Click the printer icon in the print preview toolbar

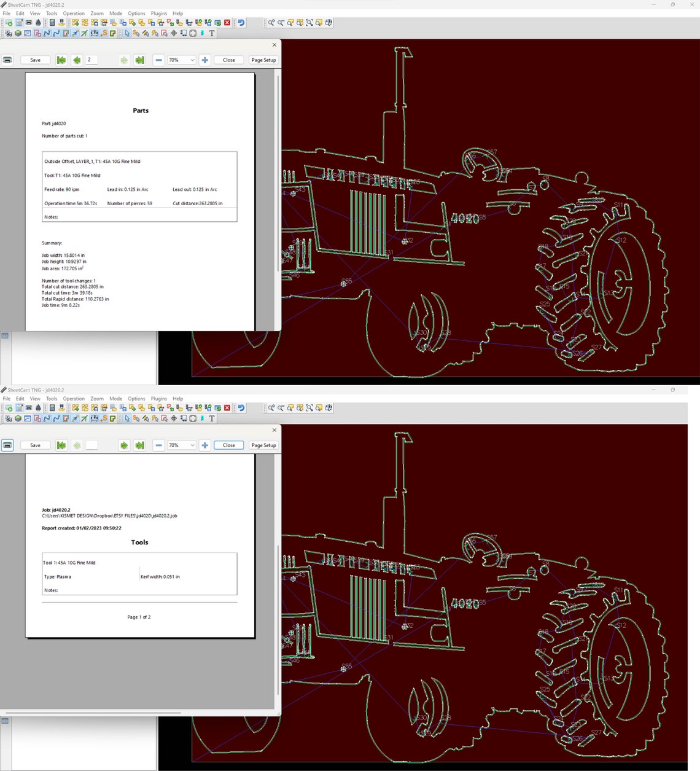(7, 60)
